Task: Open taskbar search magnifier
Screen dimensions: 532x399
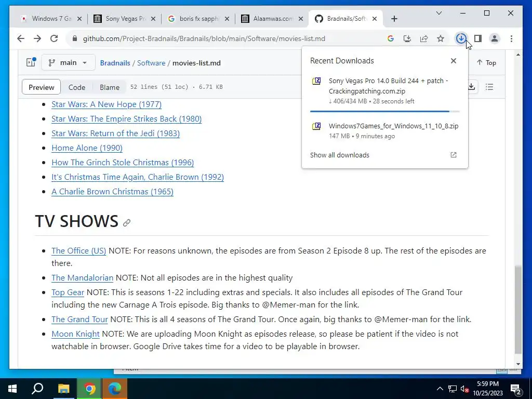Action: coord(37,389)
